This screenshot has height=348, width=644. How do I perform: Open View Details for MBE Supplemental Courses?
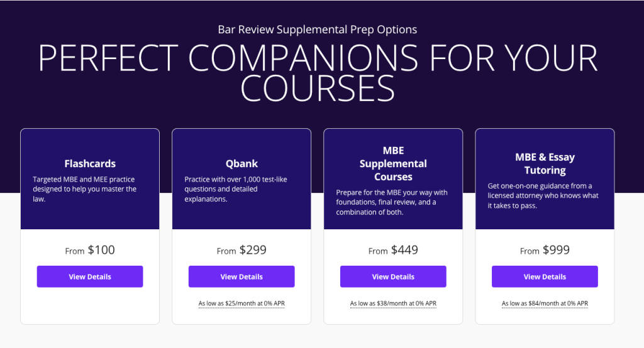click(x=393, y=276)
